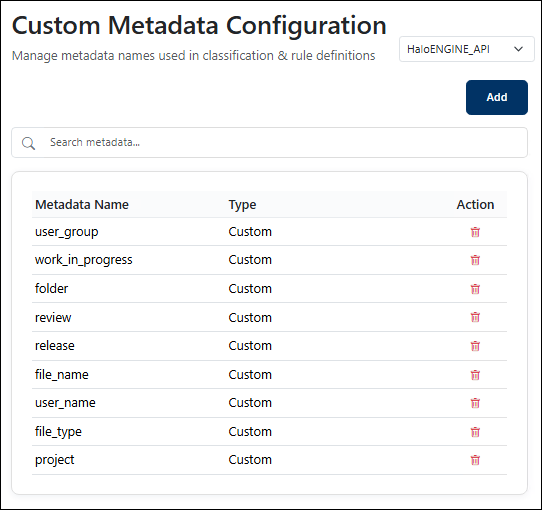Select the file_name name cell
Viewport: 542px width, 510px height.
tap(62, 375)
